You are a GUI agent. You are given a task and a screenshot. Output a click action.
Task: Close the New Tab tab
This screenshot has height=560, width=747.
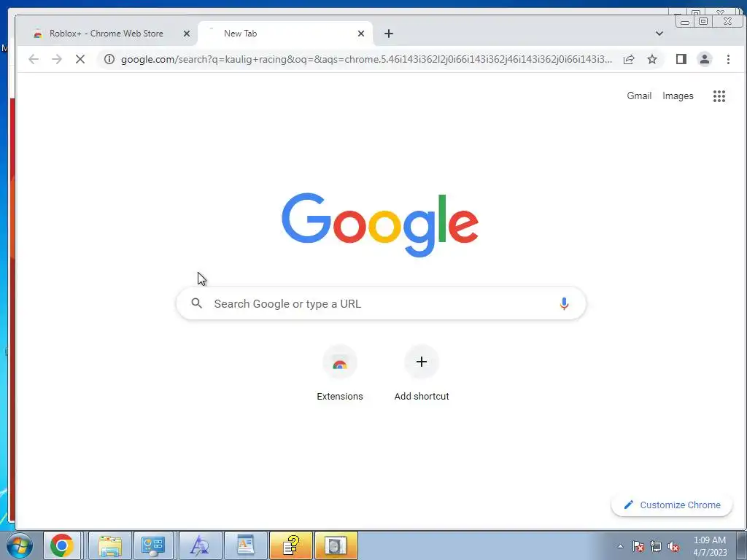pyautogui.click(x=361, y=34)
